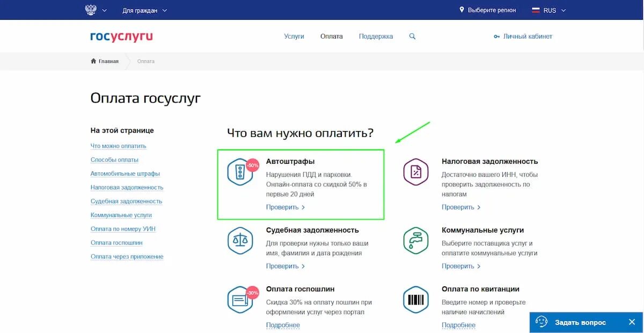Close the 'Задать вопрос' widget
644x333 pixels.
pos(632,322)
